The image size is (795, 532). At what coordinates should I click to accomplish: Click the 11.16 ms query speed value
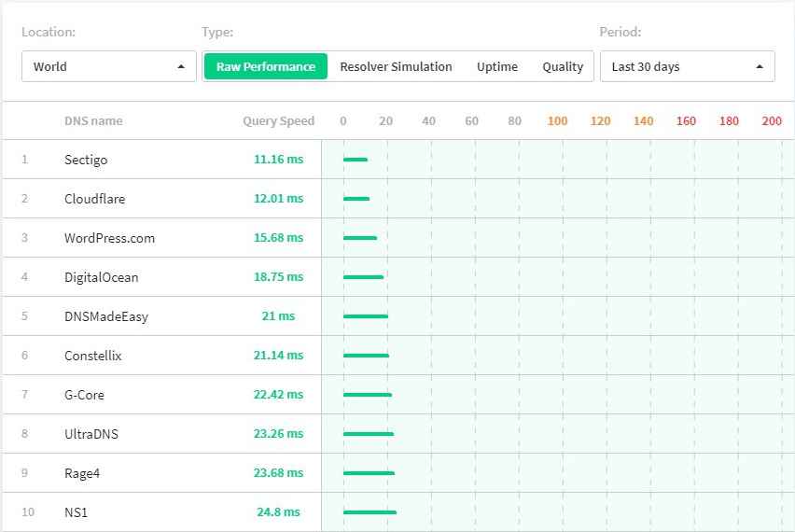(278, 160)
